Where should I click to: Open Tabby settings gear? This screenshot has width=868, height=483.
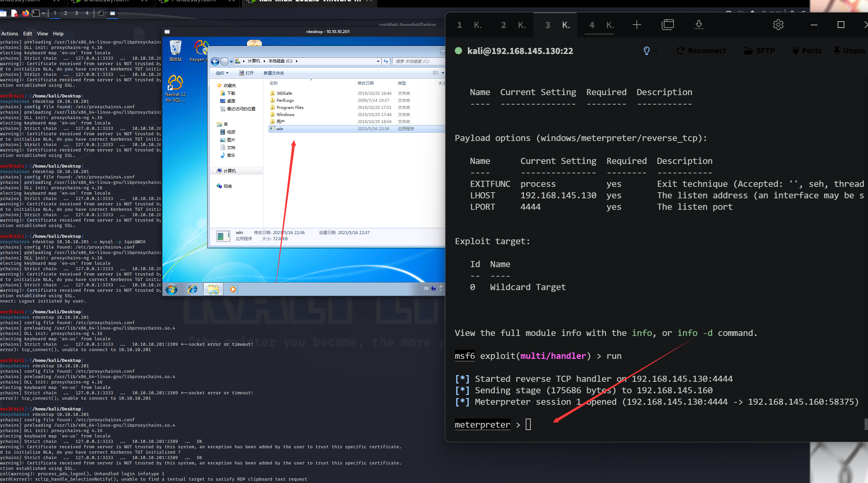click(778, 25)
